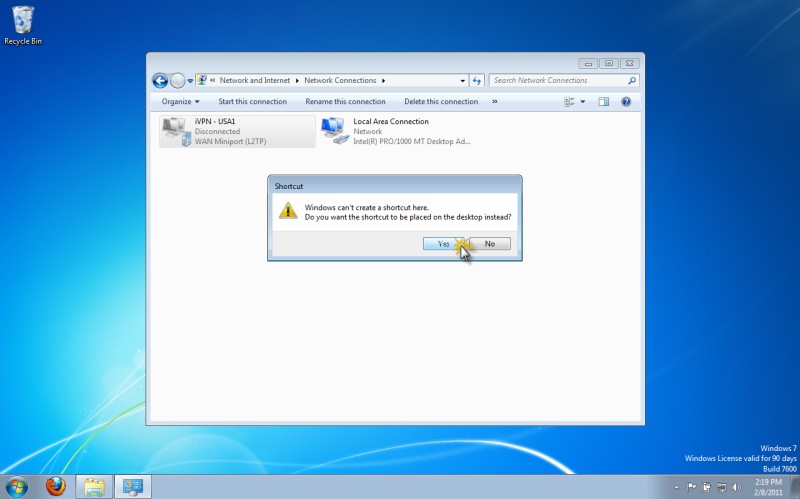Viewport: 800px width, 499px height.
Task: Click the Show desktop button
Action: click(x=795, y=487)
